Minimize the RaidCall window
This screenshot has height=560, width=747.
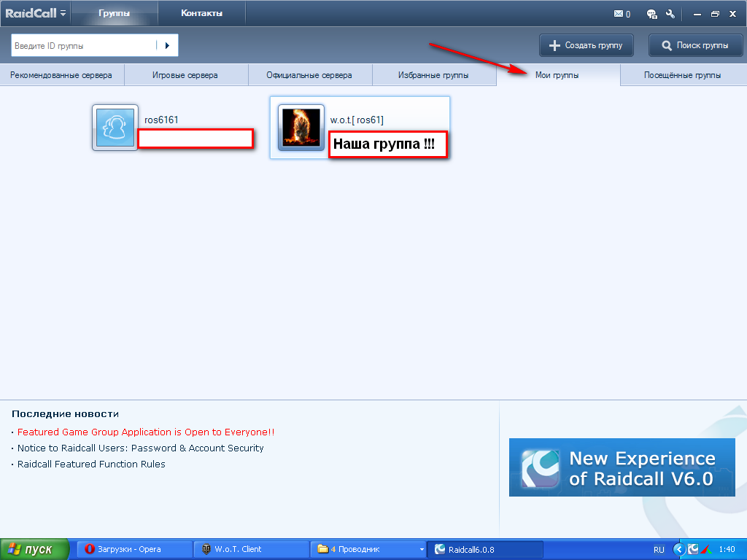click(697, 15)
